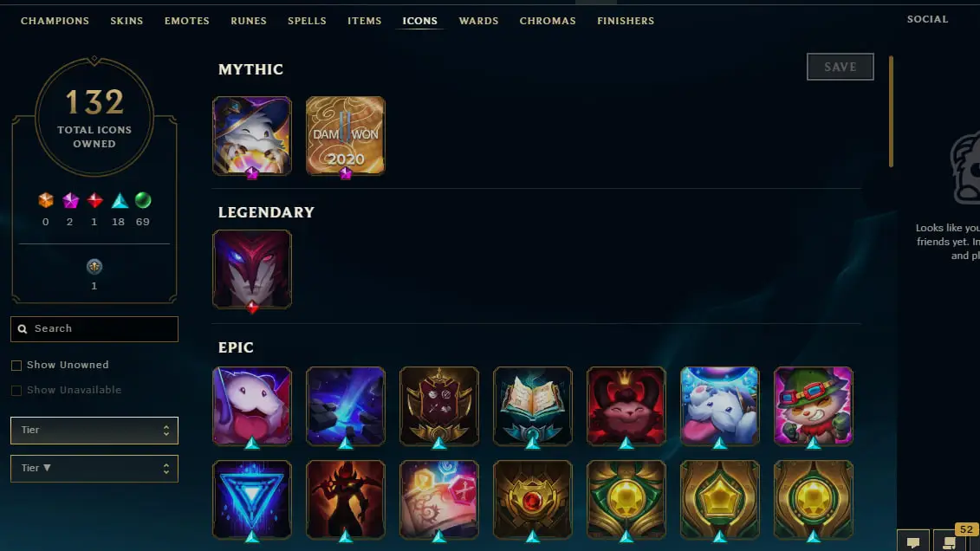Click the chat bubble icon
The width and height of the screenshot is (980, 551).
click(913, 541)
